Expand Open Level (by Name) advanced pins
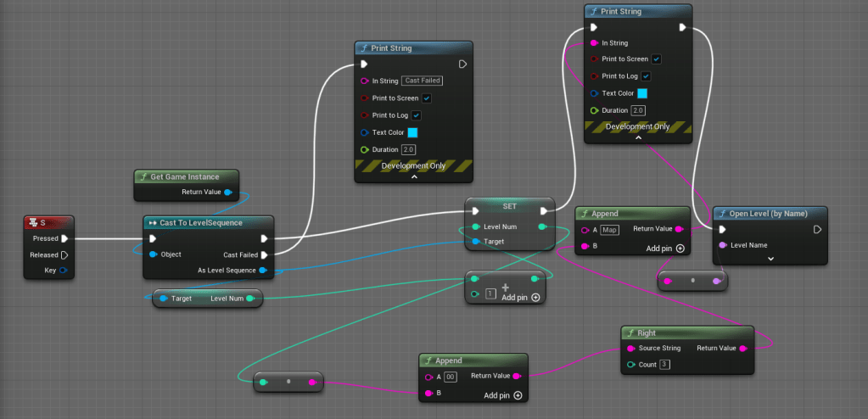The image size is (868, 419). (x=770, y=259)
